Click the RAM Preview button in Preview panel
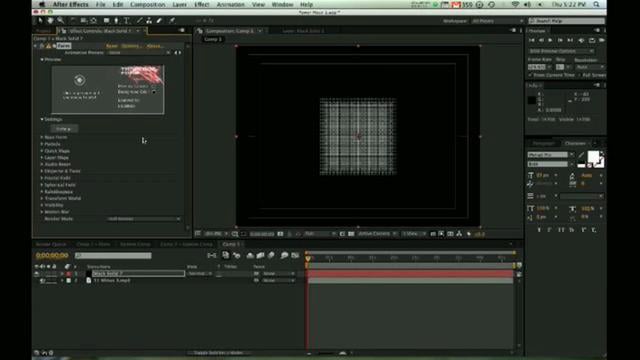This screenshot has height=360, width=640. [602, 40]
